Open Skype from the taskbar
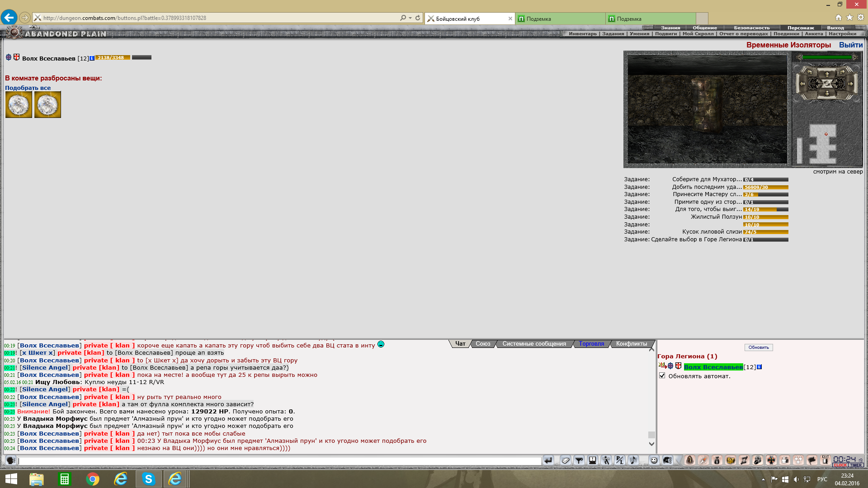 pos(148,479)
